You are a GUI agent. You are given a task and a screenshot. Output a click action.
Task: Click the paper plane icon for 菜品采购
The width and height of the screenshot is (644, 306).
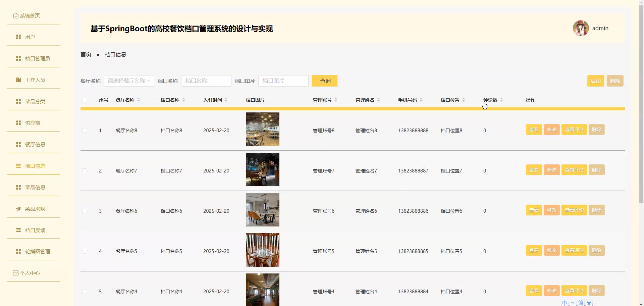[x=18, y=209]
